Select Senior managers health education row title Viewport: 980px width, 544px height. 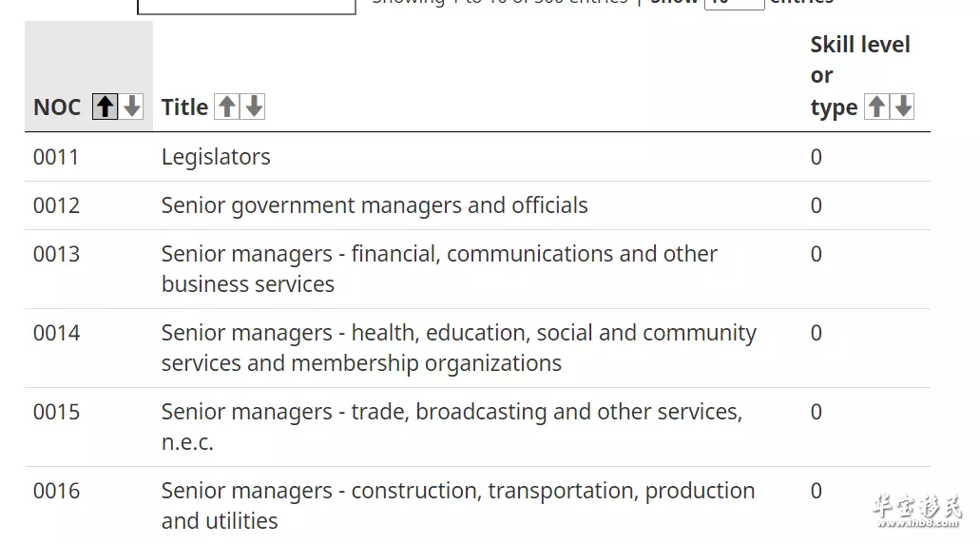tap(459, 348)
